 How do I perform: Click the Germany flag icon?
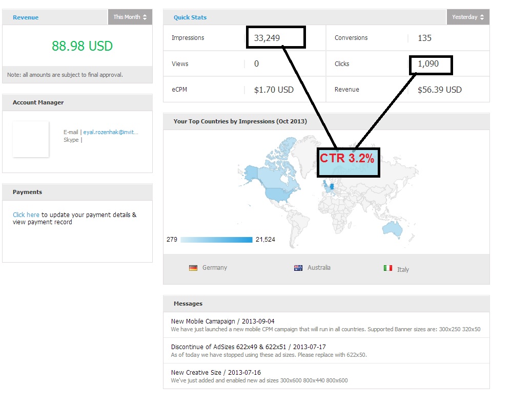(193, 268)
